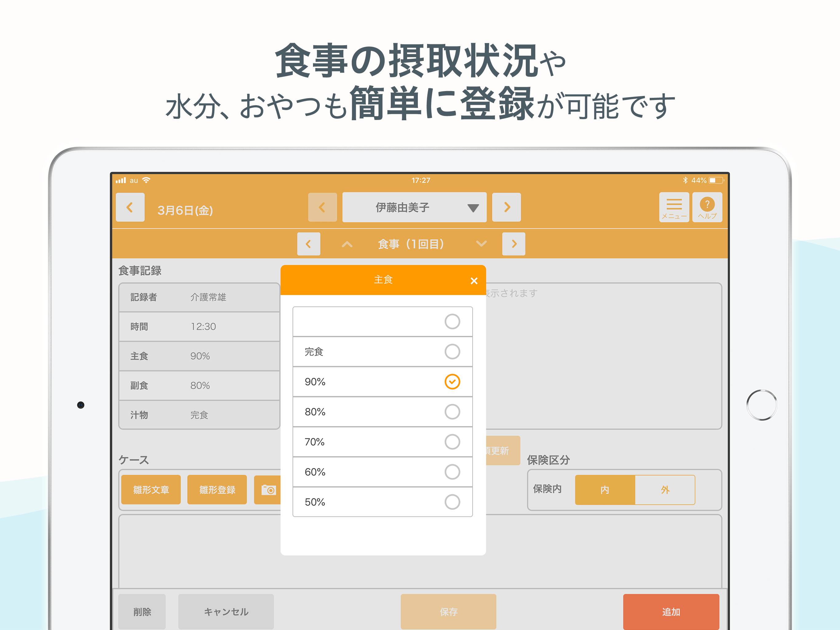Open the 伊藤由美子 resident dropdown
Screen dimensions: 840x630
(x=414, y=207)
